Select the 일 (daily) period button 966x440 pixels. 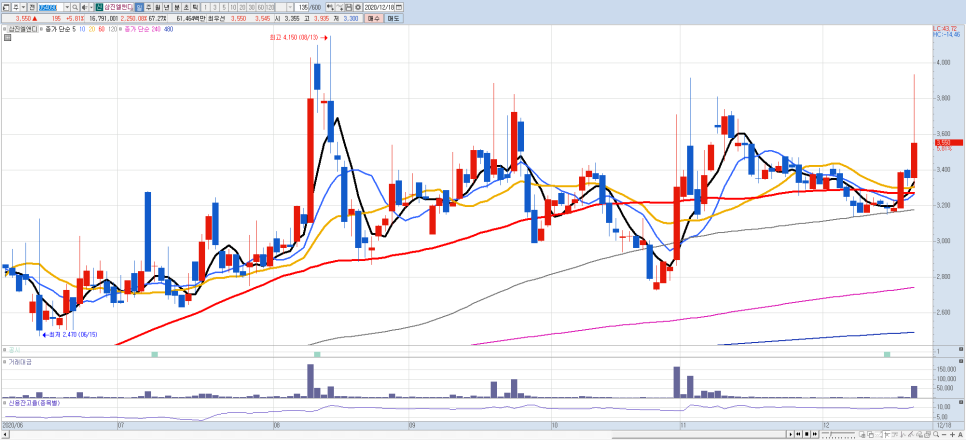[139, 7]
